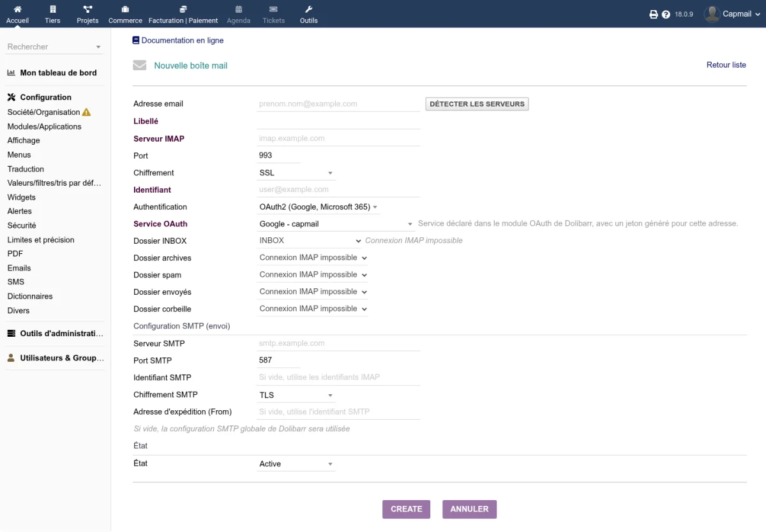
Task: Open the Facturation | Paiement coins icon
Action: [x=183, y=9]
